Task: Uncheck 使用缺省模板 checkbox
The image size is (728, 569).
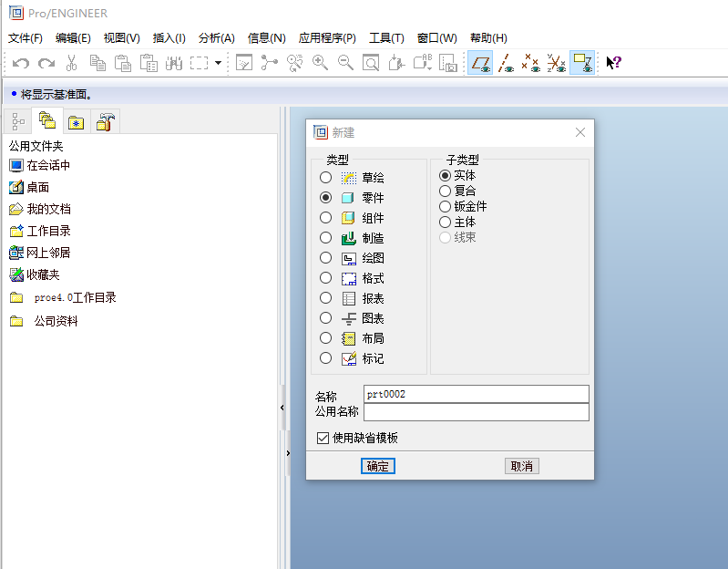Action: click(323, 438)
